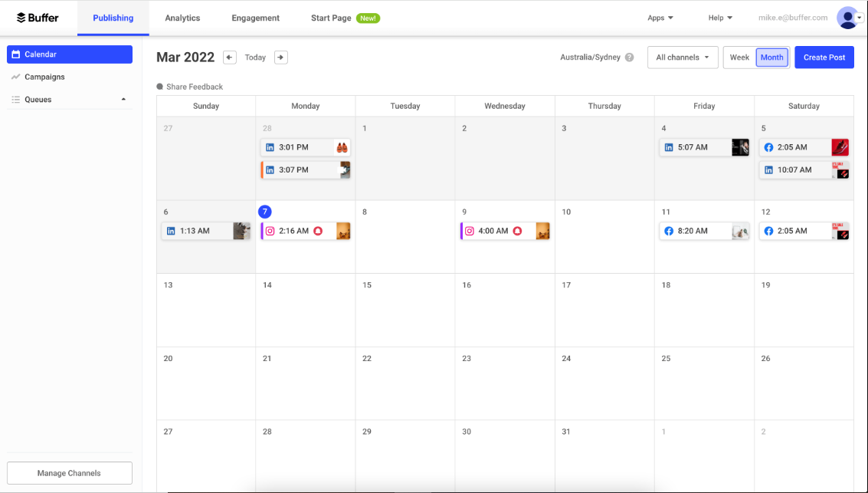Click LinkedIn icon on 5:07 AM post
The width and height of the screenshot is (868, 493).
coord(669,147)
